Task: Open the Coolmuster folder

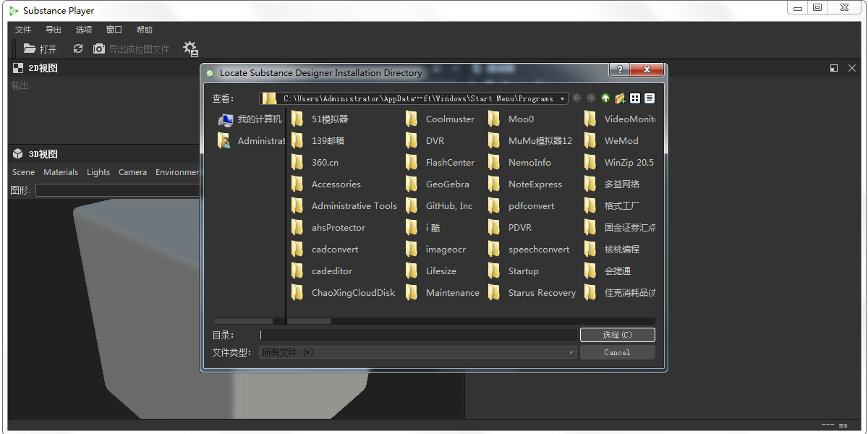Action: pyautogui.click(x=441, y=119)
